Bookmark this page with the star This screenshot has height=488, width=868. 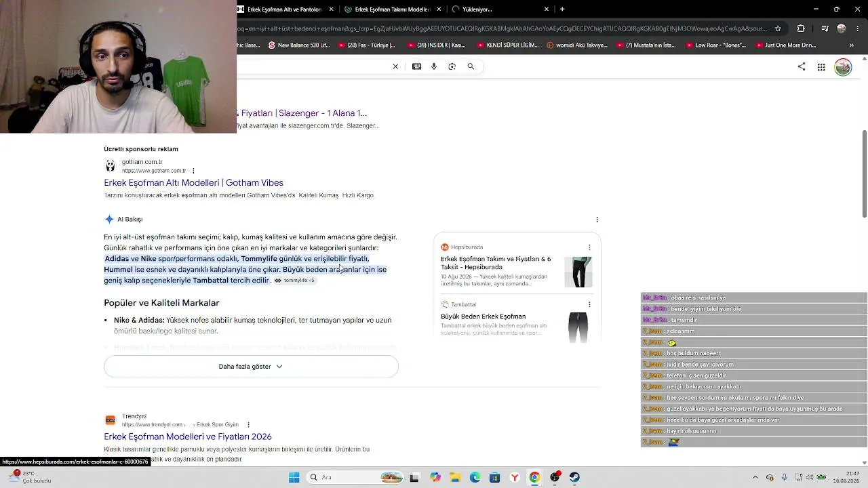point(778,28)
